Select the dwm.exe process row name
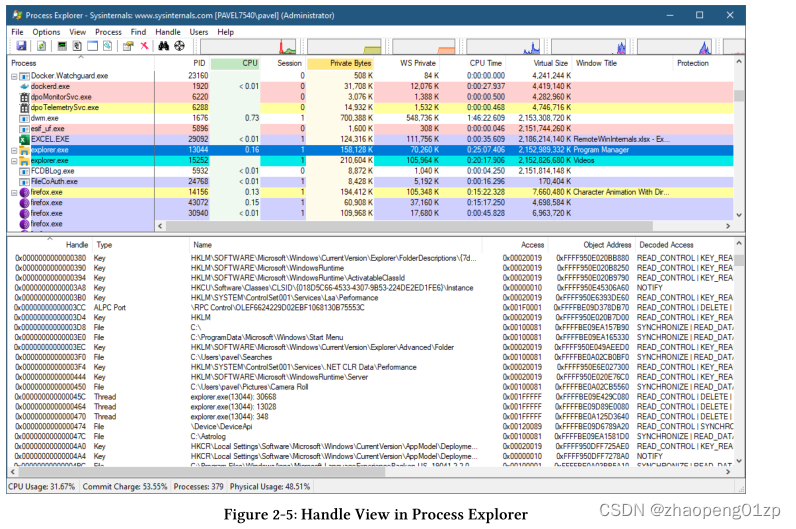 pos(45,118)
